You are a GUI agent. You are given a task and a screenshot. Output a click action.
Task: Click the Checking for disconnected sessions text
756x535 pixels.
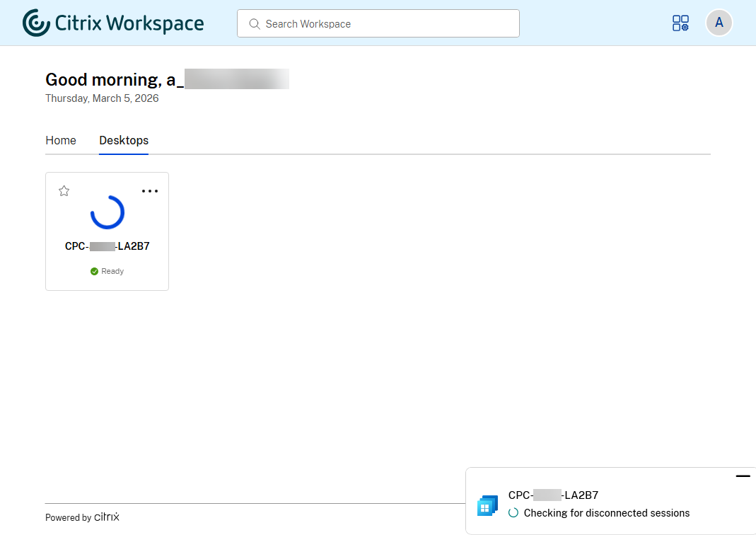(x=606, y=513)
